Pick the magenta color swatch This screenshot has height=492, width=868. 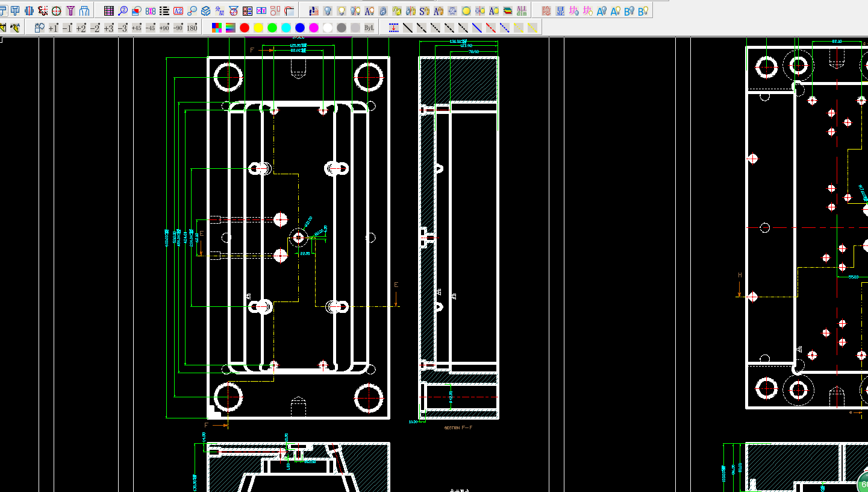point(314,28)
